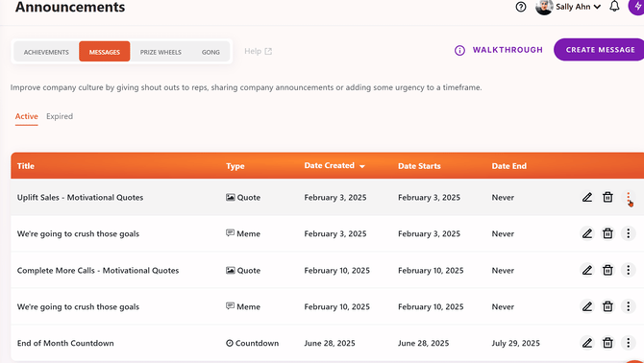Show Expired messages tab
644x363 pixels.
point(60,116)
